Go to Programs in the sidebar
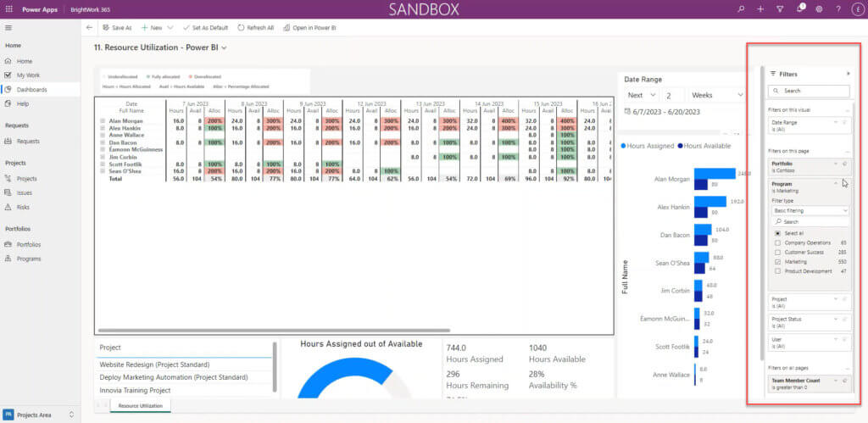The height and width of the screenshot is (423, 868). tap(29, 259)
